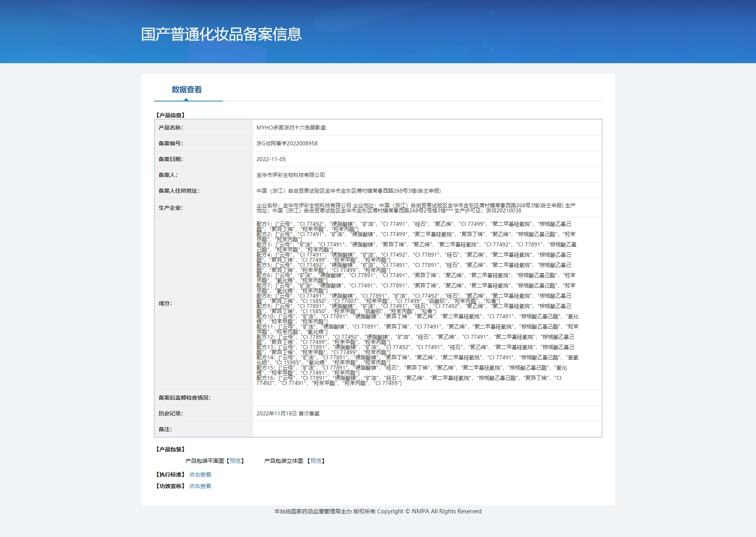Image resolution: width=756 pixels, height=537 pixels.
Task: Click the 成分 row label
Action: pyautogui.click(x=165, y=303)
